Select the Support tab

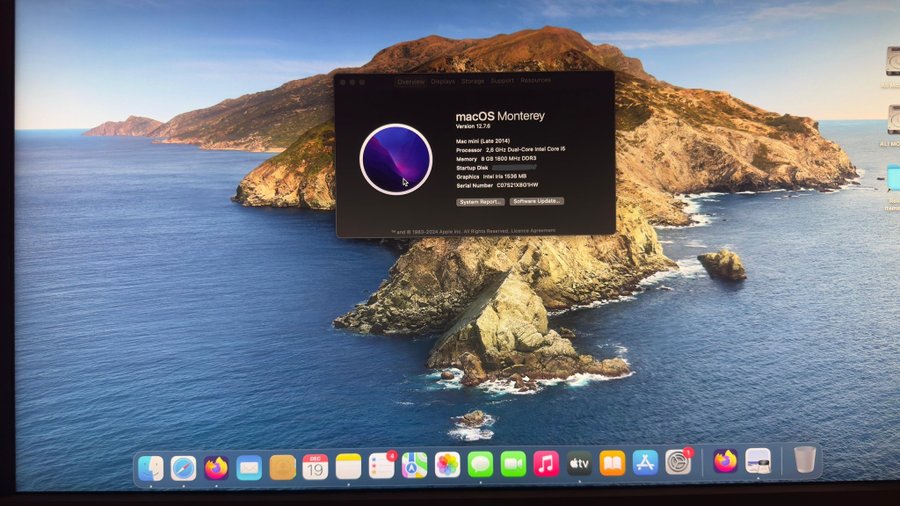(502, 80)
